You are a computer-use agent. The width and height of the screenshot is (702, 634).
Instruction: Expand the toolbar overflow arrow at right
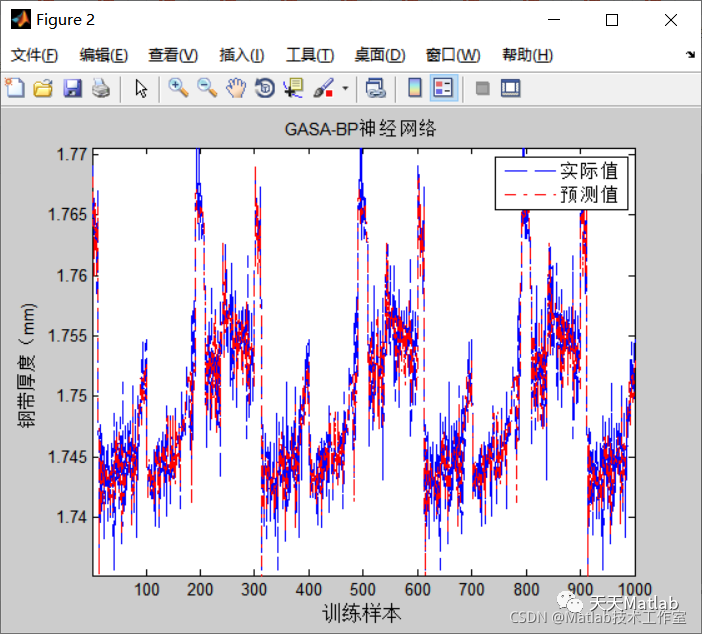pos(690,55)
